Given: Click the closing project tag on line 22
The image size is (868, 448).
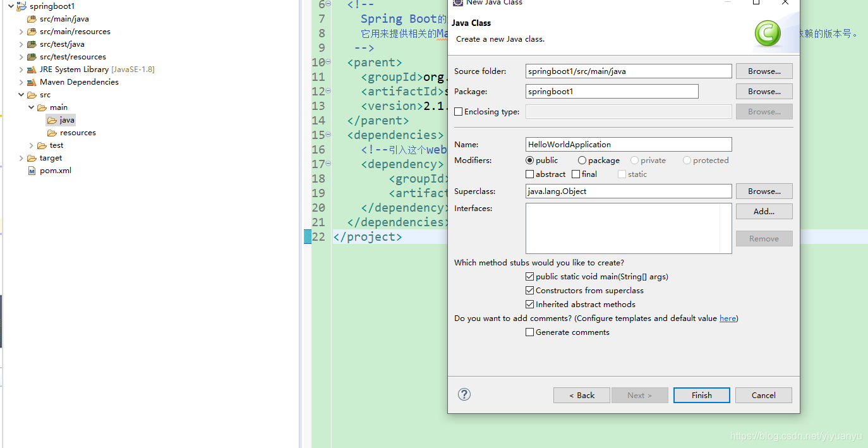Looking at the screenshot, I should 368,237.
